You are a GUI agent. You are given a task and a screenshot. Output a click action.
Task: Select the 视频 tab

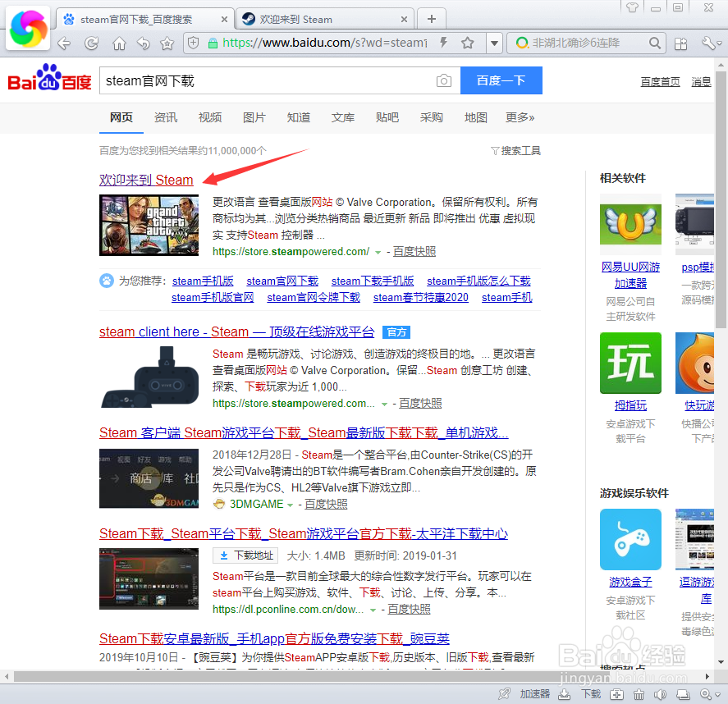(210, 117)
